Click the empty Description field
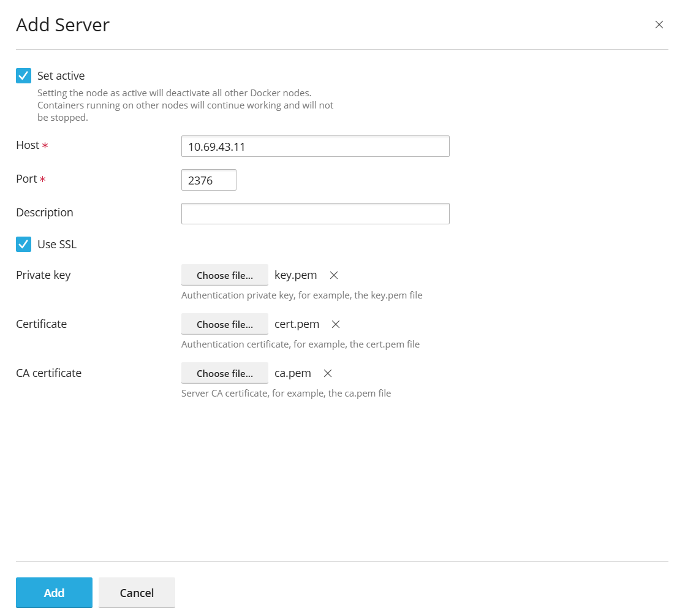The image size is (677, 616). click(x=315, y=213)
